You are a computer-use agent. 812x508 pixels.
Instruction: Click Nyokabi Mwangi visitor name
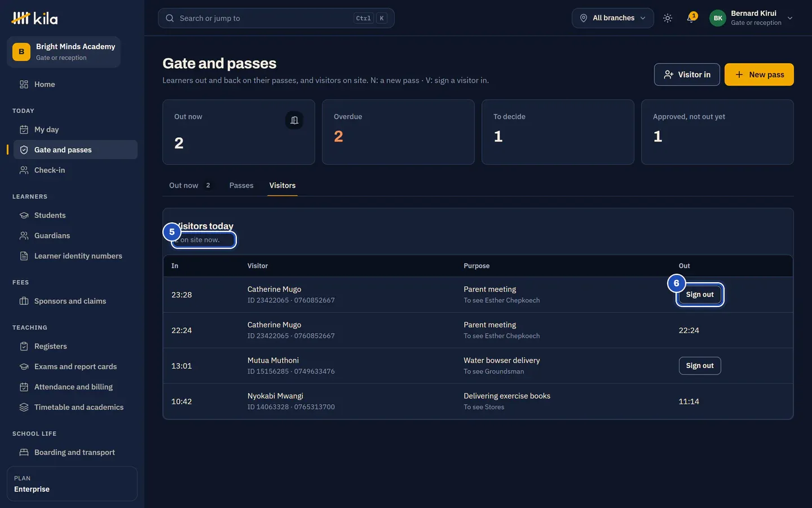click(x=275, y=396)
